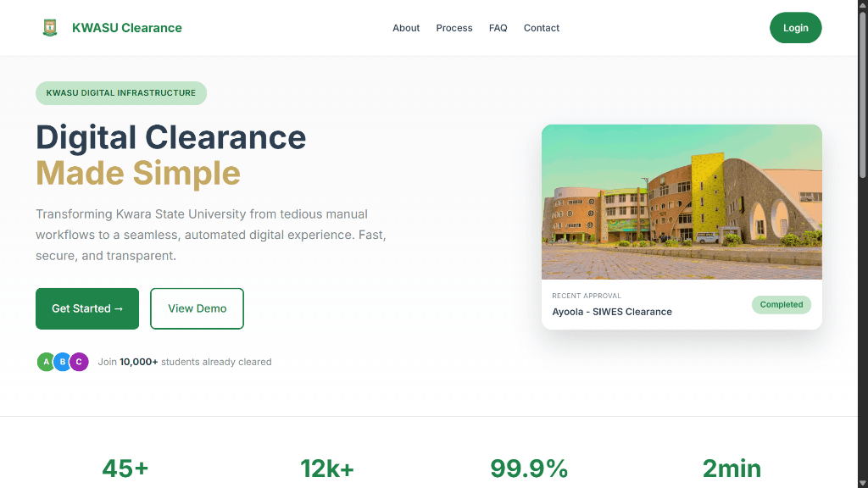
Task: Click the 12k+ statistic
Action: point(326,469)
